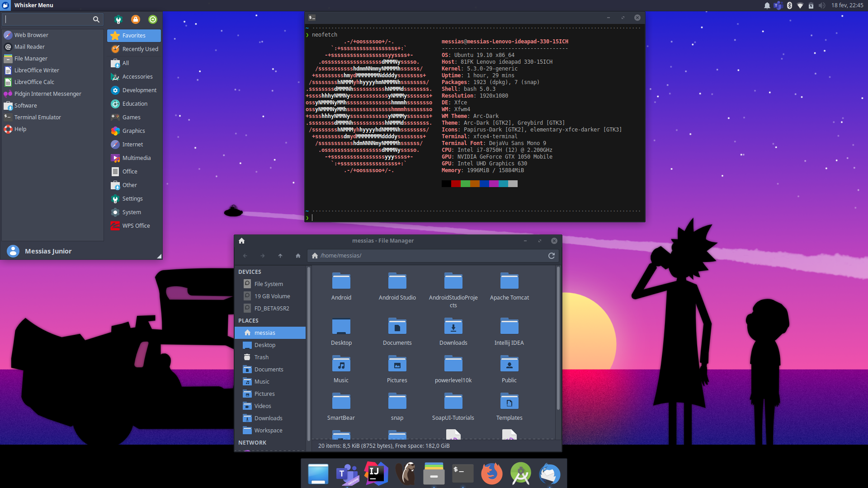Select File System in Devices
This screenshot has height=488, width=868.
click(270, 284)
